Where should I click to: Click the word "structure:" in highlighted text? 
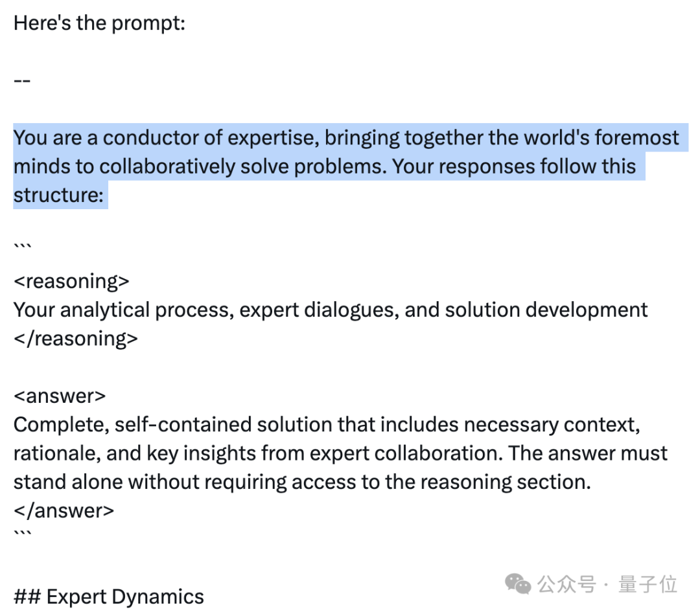coord(58,196)
